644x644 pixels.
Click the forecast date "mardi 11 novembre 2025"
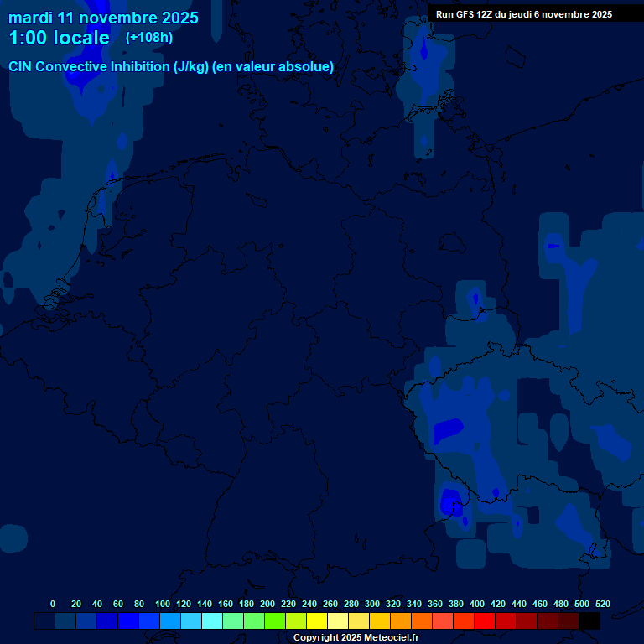click(x=103, y=18)
